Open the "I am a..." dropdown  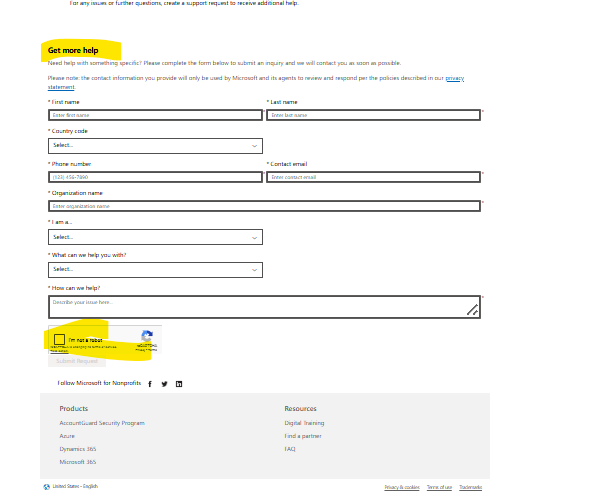click(x=155, y=237)
